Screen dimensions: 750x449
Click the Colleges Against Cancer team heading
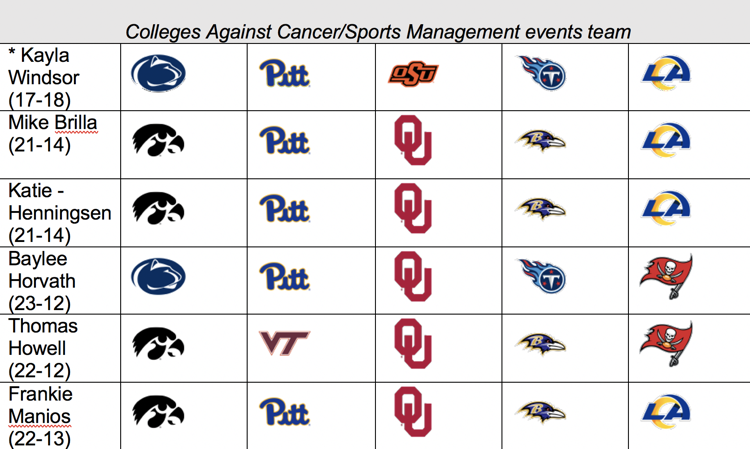click(378, 32)
